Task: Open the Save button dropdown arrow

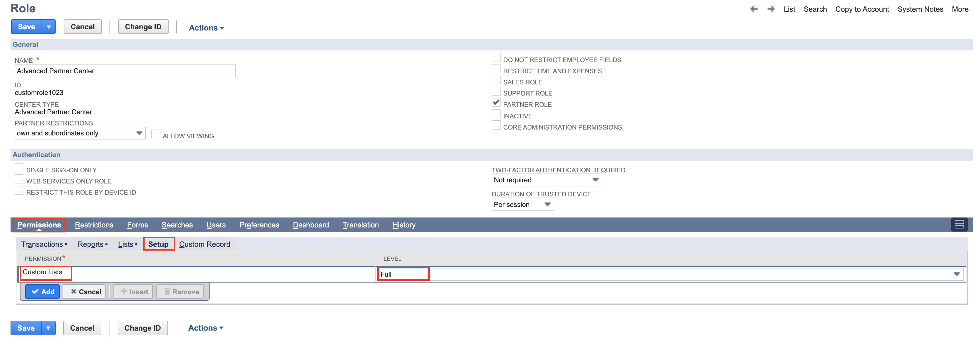Action: (49, 27)
